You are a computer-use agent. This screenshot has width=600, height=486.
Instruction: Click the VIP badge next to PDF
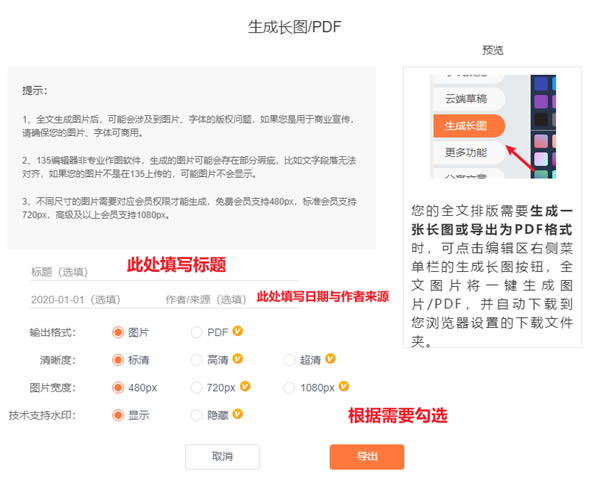click(238, 331)
